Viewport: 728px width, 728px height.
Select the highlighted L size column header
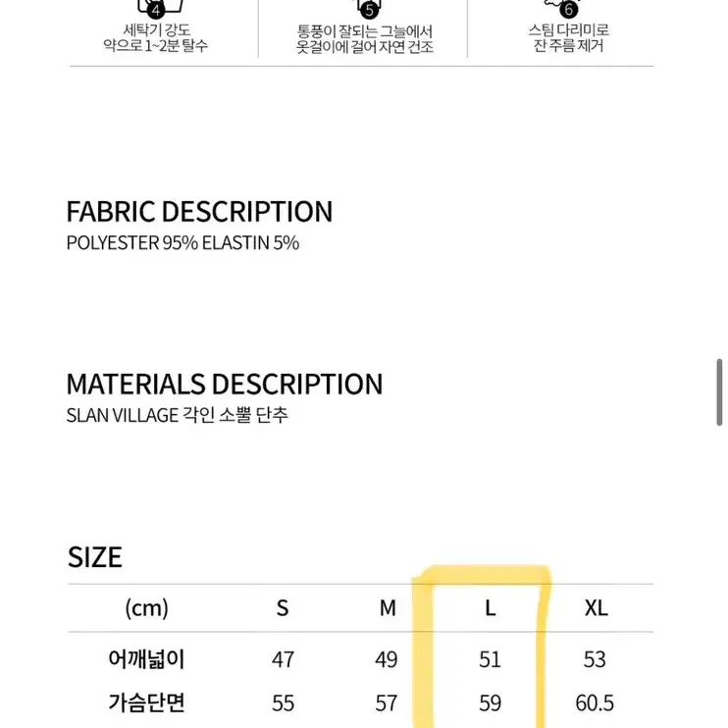(491, 608)
